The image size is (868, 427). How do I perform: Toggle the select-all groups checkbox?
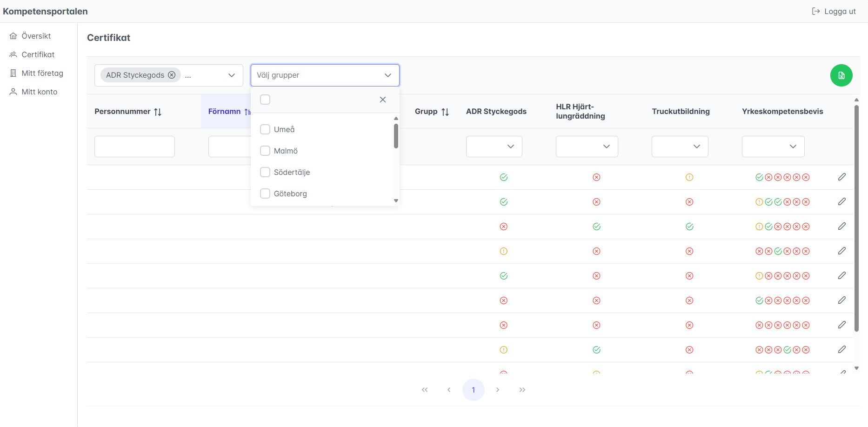click(x=265, y=100)
